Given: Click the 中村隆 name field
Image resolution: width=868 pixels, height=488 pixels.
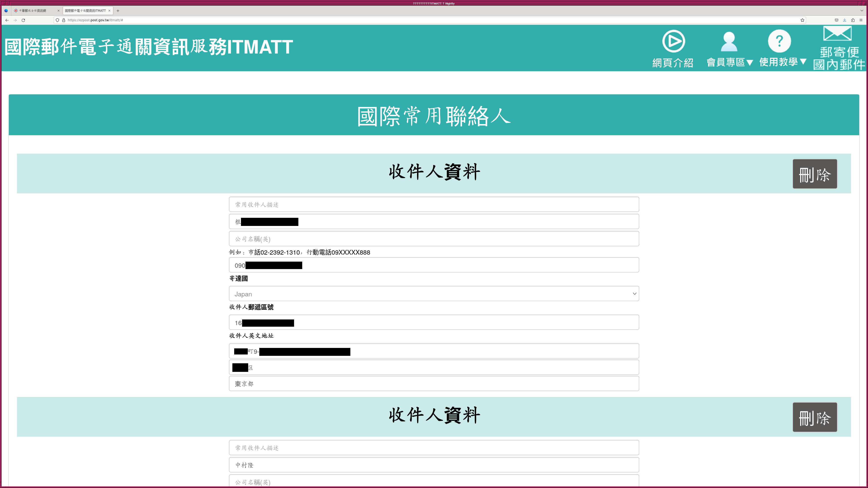Looking at the screenshot, I should 434,465.
